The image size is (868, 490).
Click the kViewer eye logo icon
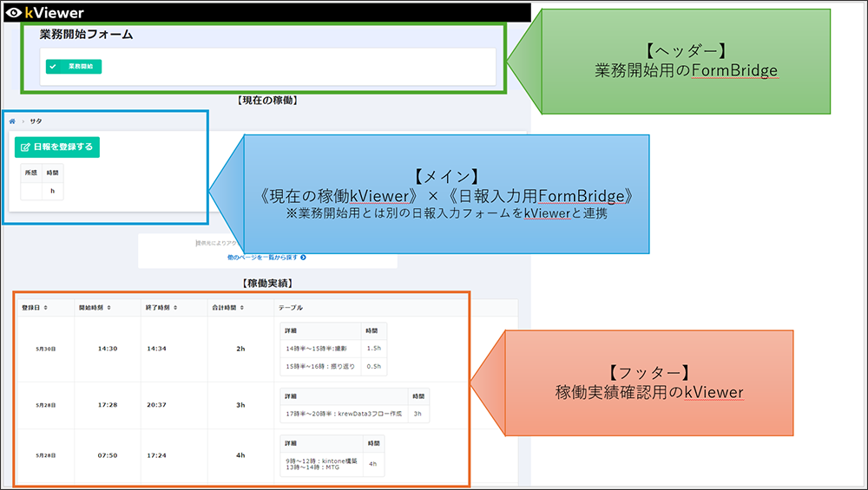coord(14,12)
